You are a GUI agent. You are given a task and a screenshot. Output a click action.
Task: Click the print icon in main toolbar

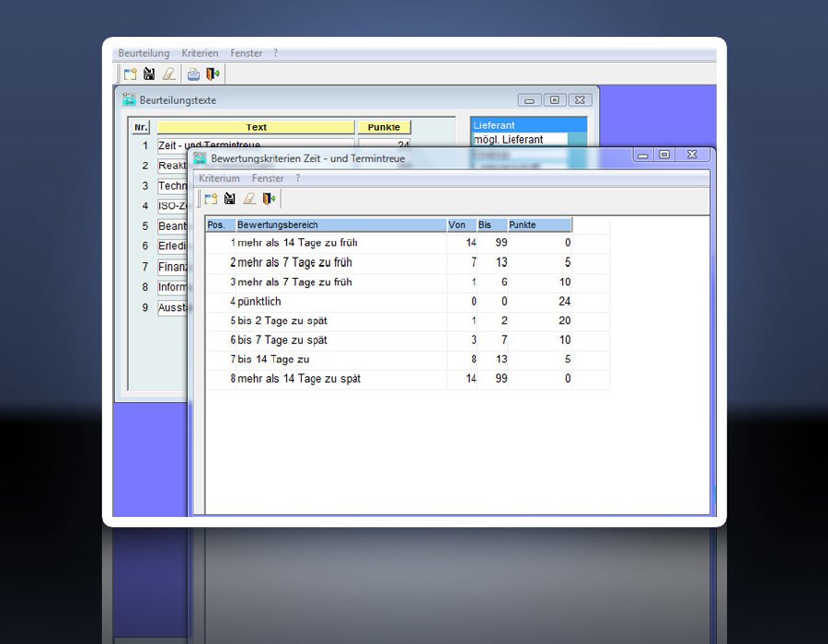point(194,74)
